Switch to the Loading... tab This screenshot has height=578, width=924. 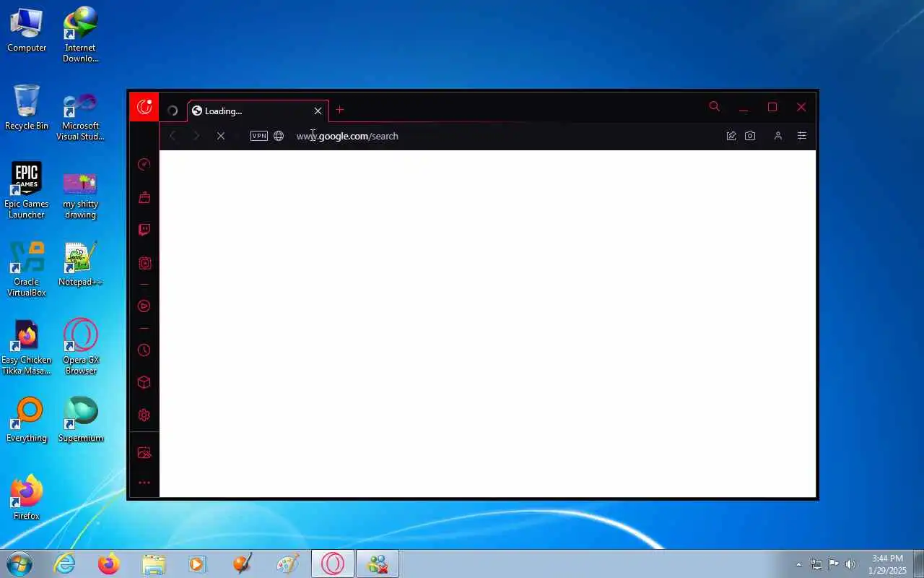point(258,111)
